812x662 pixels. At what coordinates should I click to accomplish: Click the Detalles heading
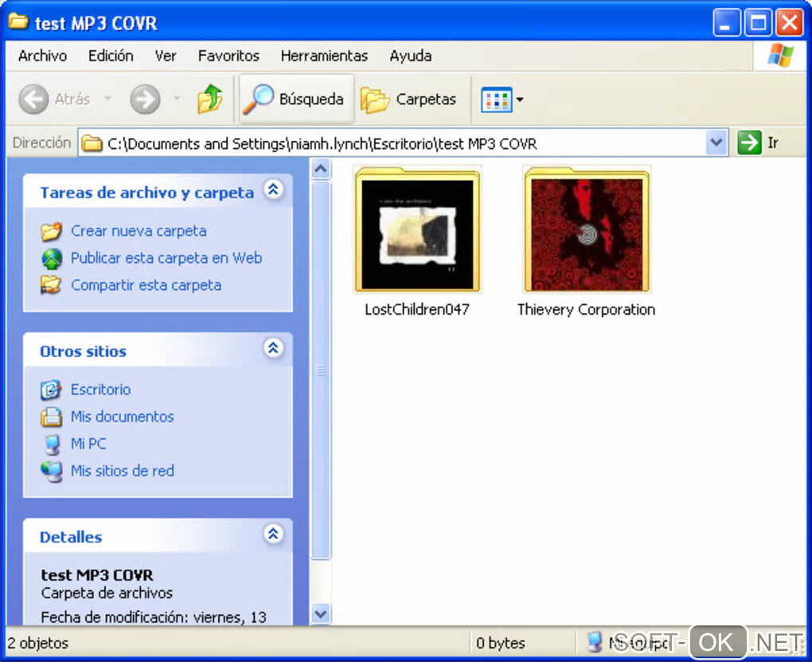point(71,537)
